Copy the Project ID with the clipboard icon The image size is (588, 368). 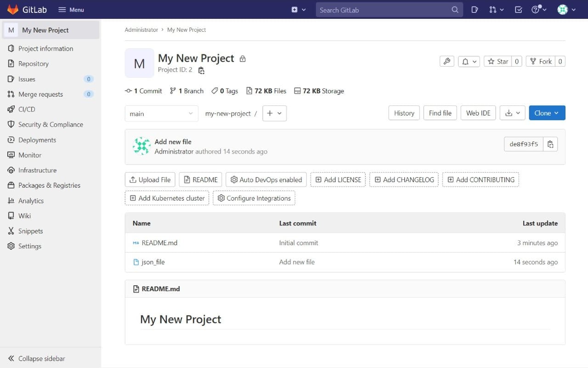[201, 70]
